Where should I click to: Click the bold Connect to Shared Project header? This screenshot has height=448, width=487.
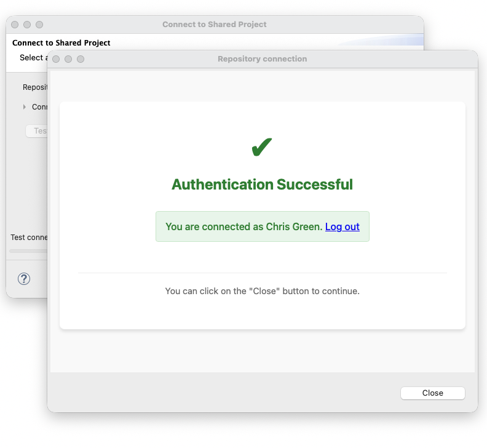(61, 43)
